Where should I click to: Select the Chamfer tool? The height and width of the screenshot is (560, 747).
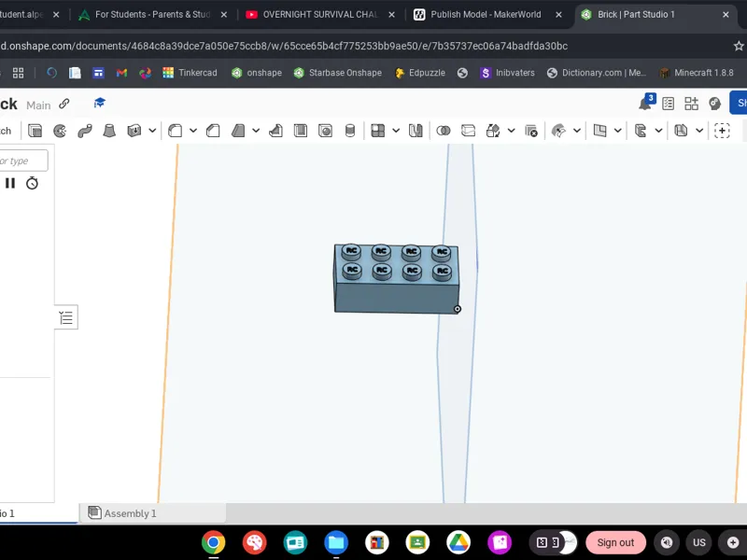click(x=213, y=131)
